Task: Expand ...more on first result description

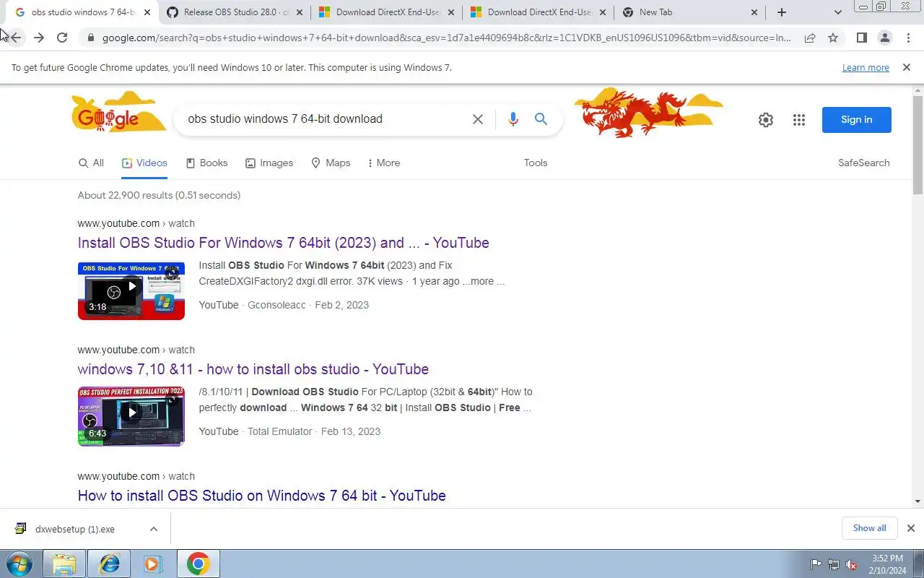Action: 484,281
